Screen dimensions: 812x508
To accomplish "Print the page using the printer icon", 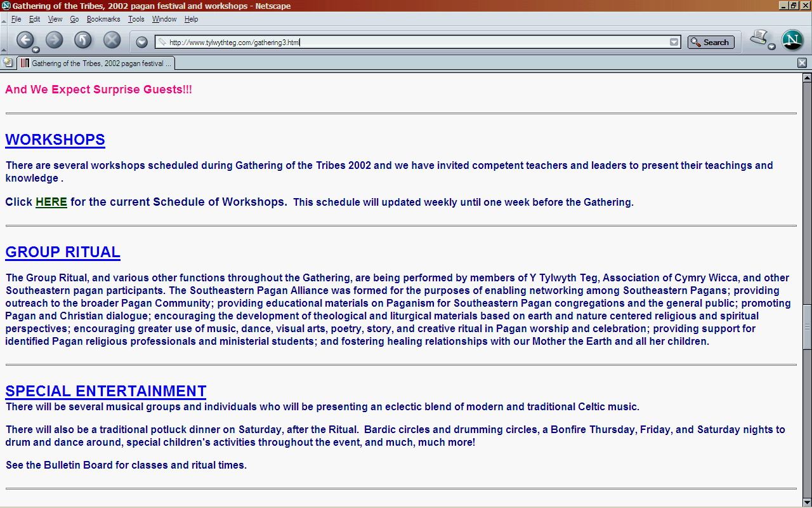I will tap(758, 38).
